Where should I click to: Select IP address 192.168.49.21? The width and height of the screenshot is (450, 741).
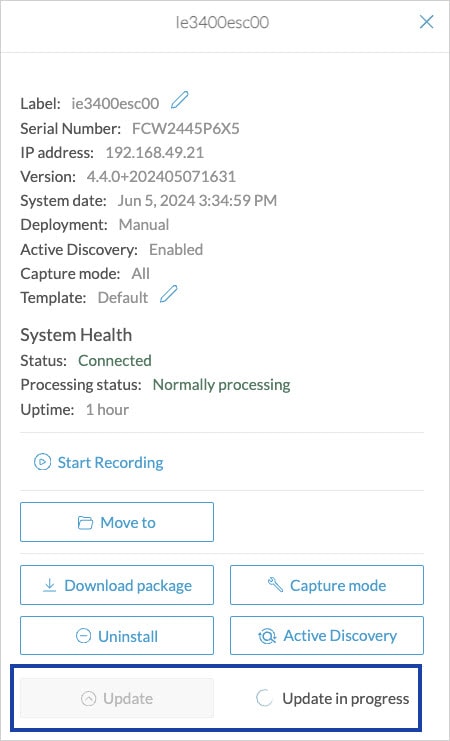155,153
